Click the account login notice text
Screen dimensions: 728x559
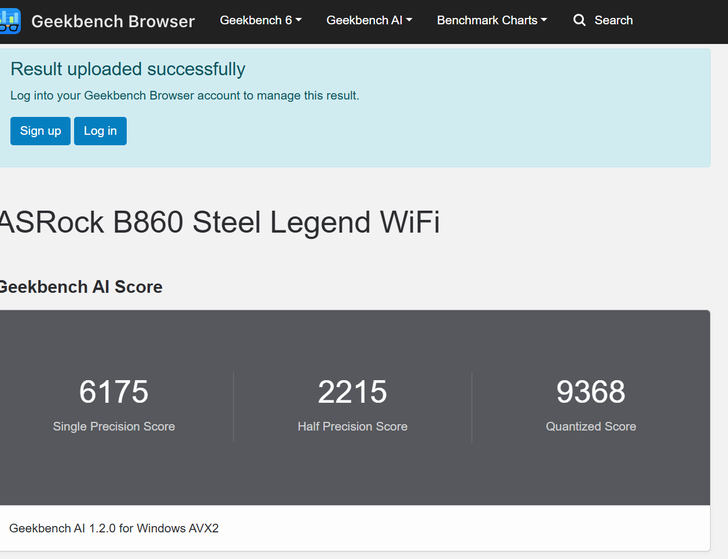pos(184,96)
